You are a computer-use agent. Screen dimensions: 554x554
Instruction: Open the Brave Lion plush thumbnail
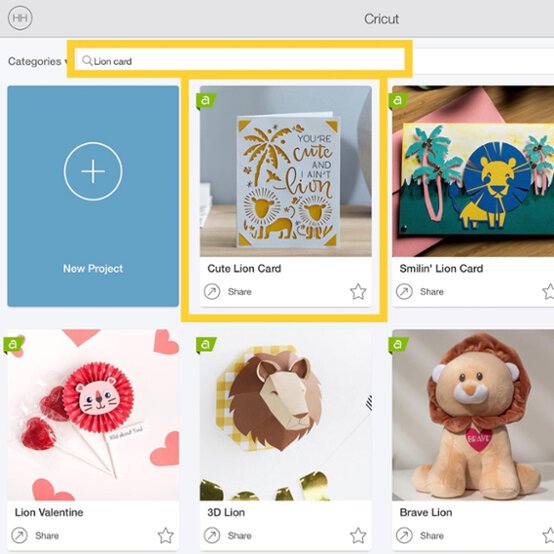tap(473, 415)
